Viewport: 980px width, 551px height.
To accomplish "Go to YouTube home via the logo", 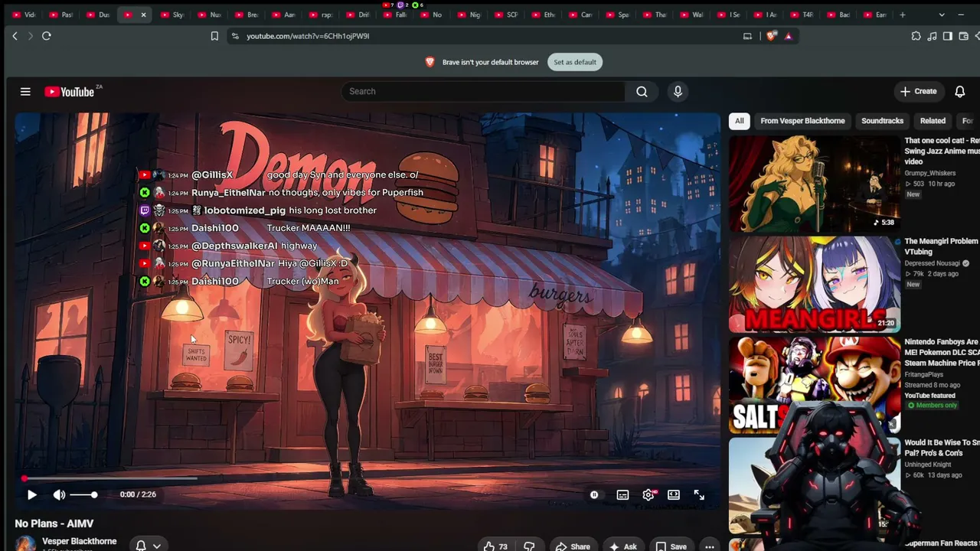I will (x=69, y=92).
